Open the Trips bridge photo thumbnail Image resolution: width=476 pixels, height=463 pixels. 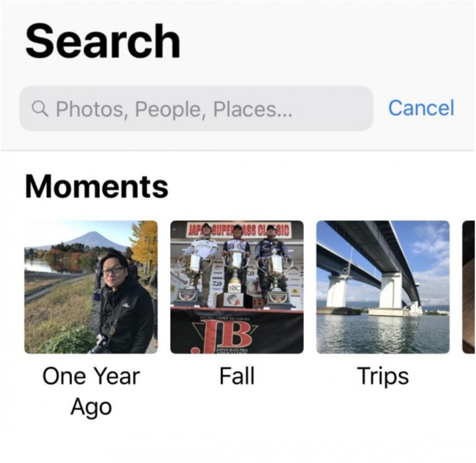click(383, 287)
